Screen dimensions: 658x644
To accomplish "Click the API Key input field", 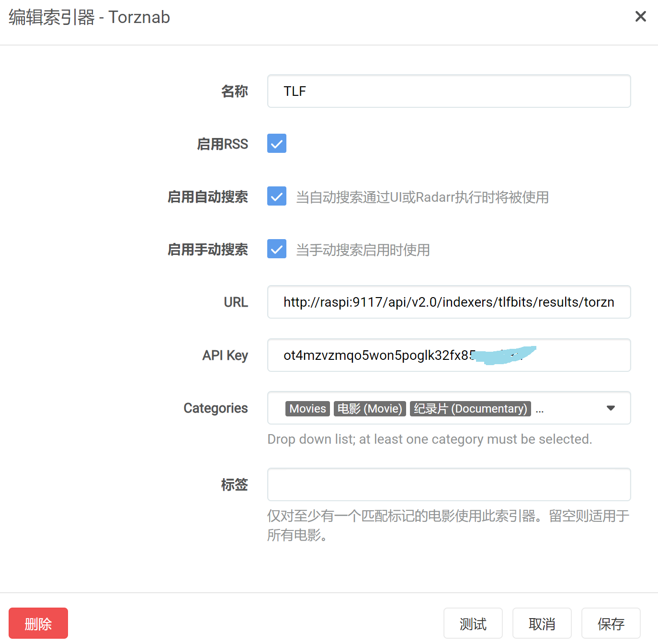I will click(x=449, y=355).
